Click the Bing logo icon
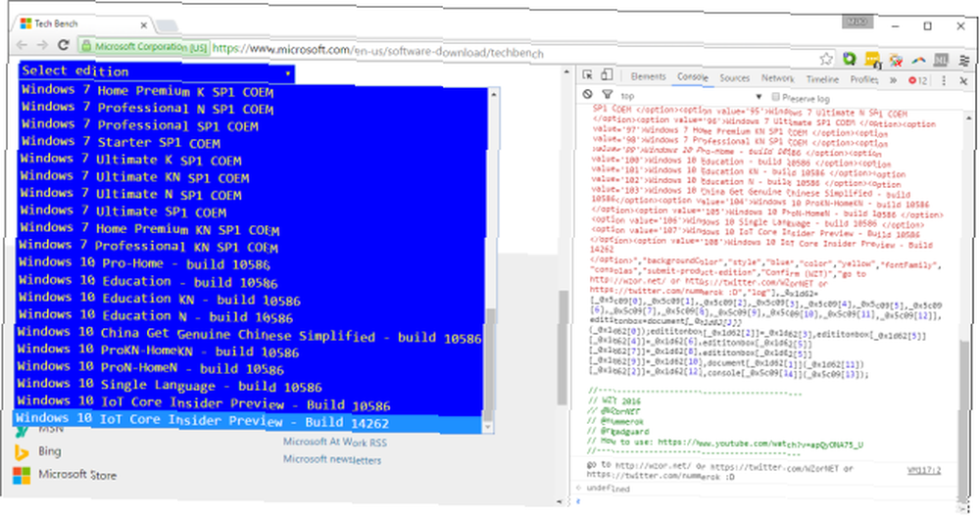The width and height of the screenshot is (980, 516). (x=22, y=451)
